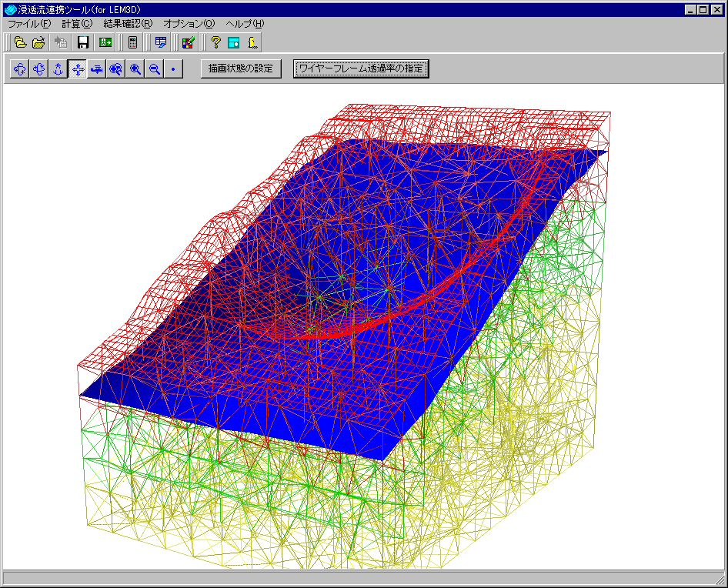The height and width of the screenshot is (588, 728).
Task: Click the save floppy disk icon
Action: point(82,43)
